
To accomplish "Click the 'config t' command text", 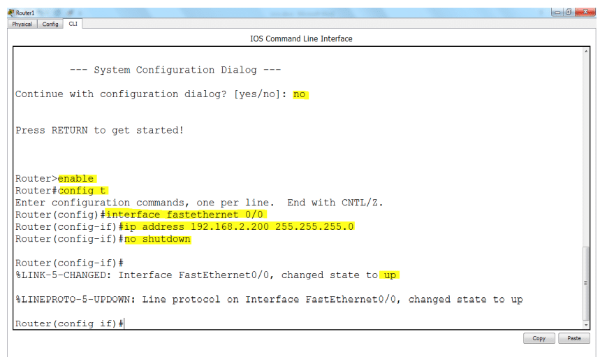I will pos(82,191).
